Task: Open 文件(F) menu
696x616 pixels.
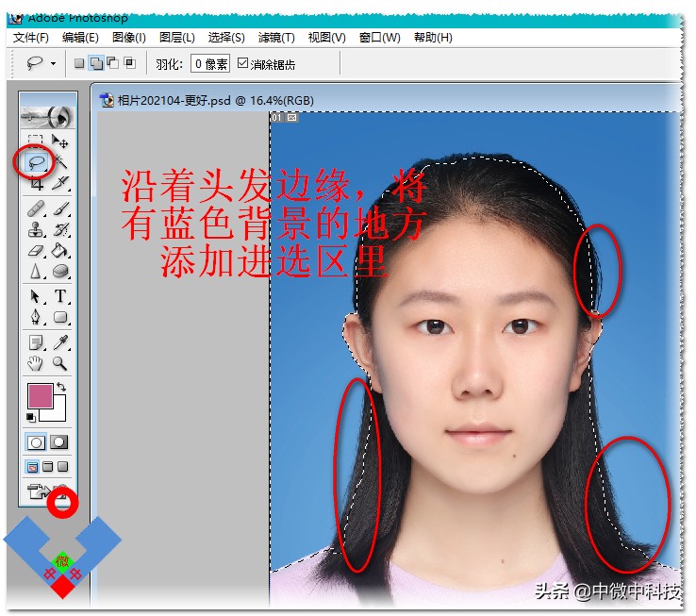Action: [x=30, y=38]
